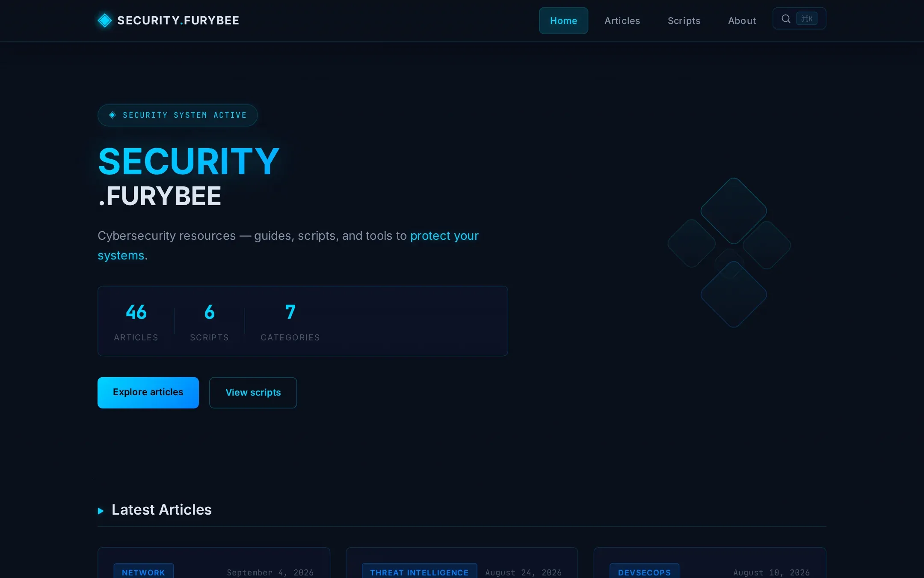The height and width of the screenshot is (578, 924).
Task: Click the 6 SCRIPTS stat
Action: (209, 322)
